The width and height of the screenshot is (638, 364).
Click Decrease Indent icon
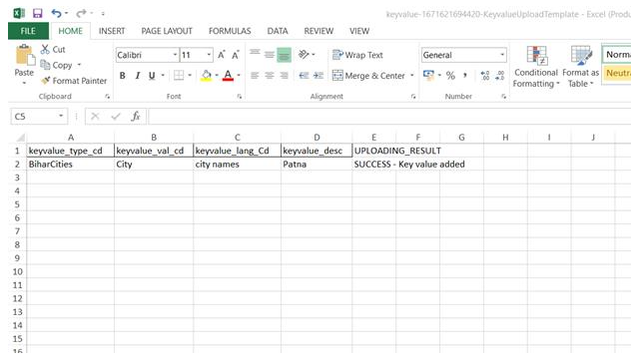[x=304, y=76]
